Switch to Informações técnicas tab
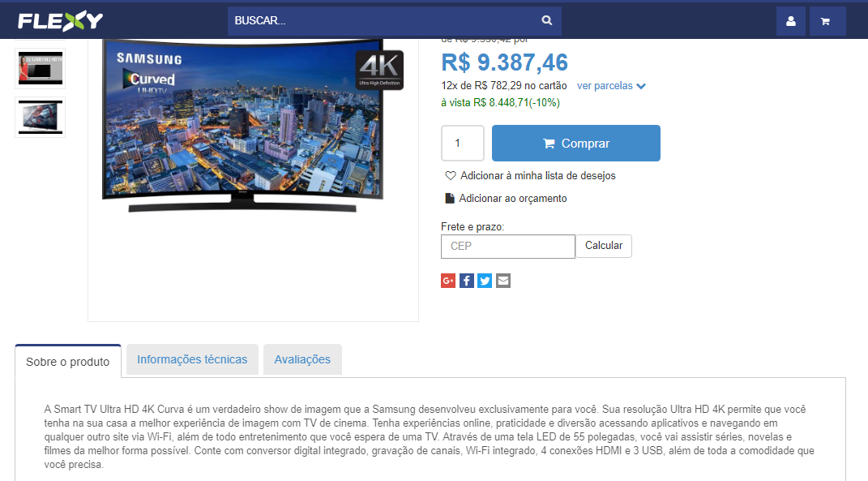Screen dimensions: 868x481 click(192, 359)
